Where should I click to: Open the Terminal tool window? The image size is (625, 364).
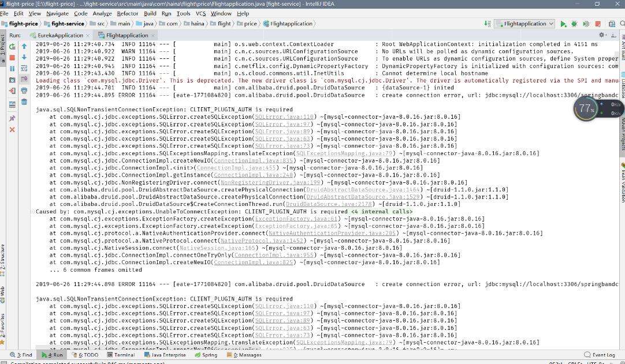121,355
